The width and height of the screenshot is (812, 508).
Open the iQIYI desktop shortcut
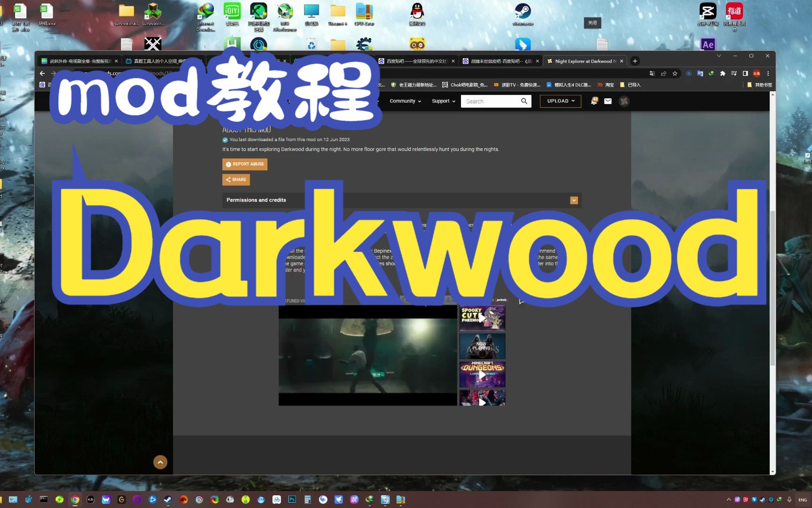(x=232, y=14)
